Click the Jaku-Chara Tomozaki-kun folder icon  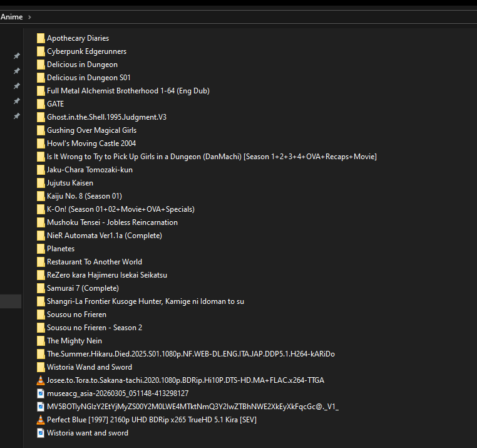pyautogui.click(x=41, y=170)
